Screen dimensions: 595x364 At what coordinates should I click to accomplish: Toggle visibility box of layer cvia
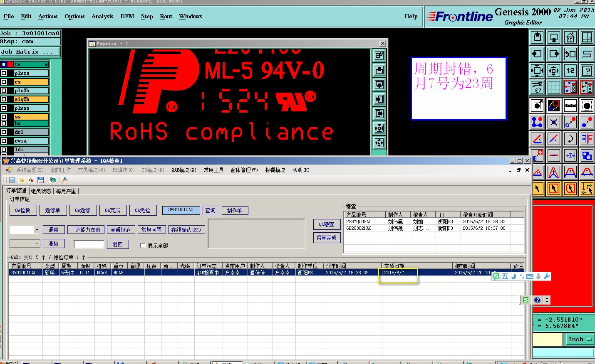tap(4, 141)
